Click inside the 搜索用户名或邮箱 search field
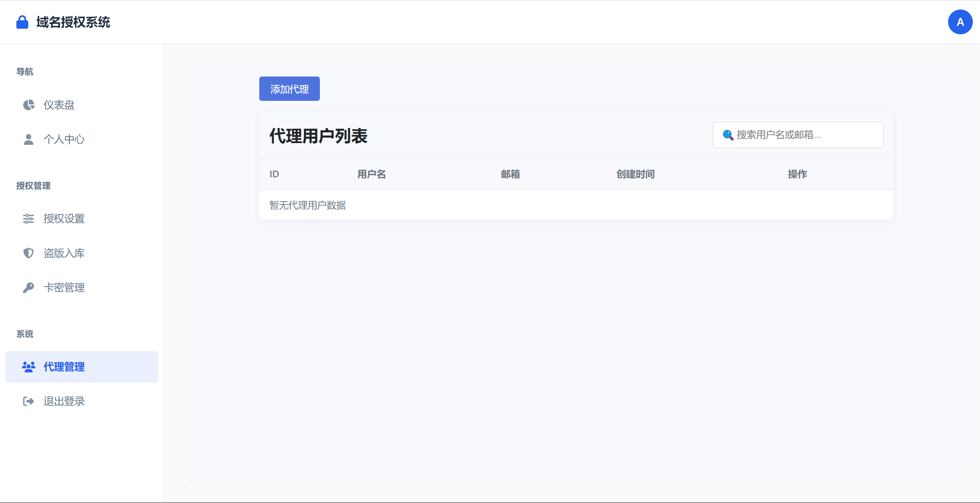Screen dimensions: 980x503 [x=798, y=135]
